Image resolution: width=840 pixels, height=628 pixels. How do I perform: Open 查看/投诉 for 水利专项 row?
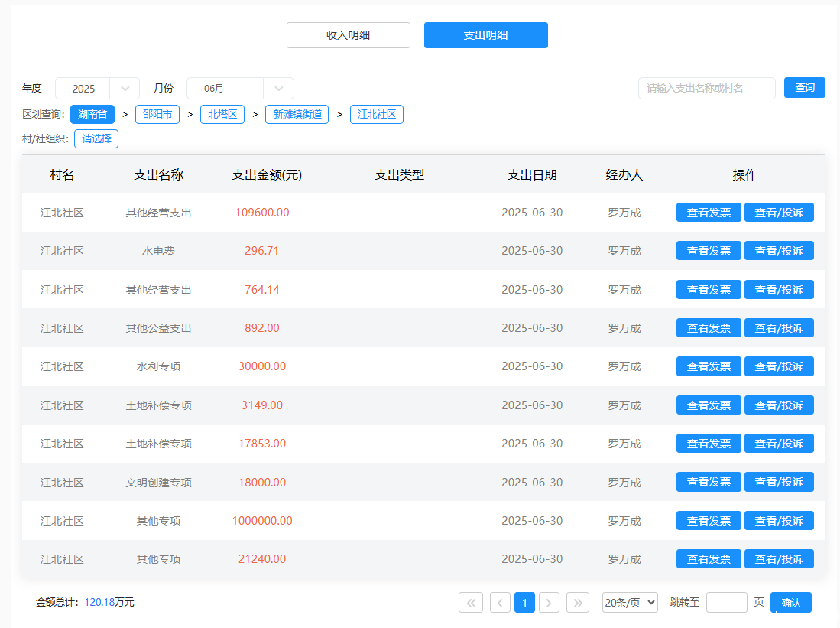tap(779, 366)
